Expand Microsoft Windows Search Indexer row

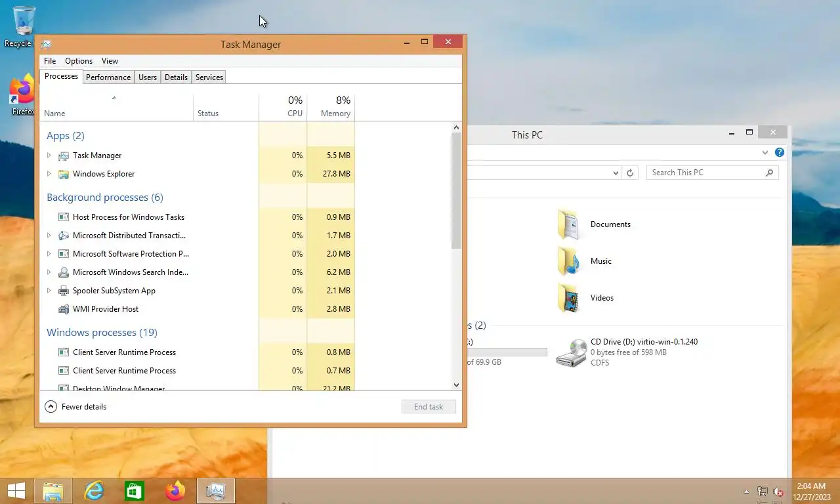pos(49,272)
